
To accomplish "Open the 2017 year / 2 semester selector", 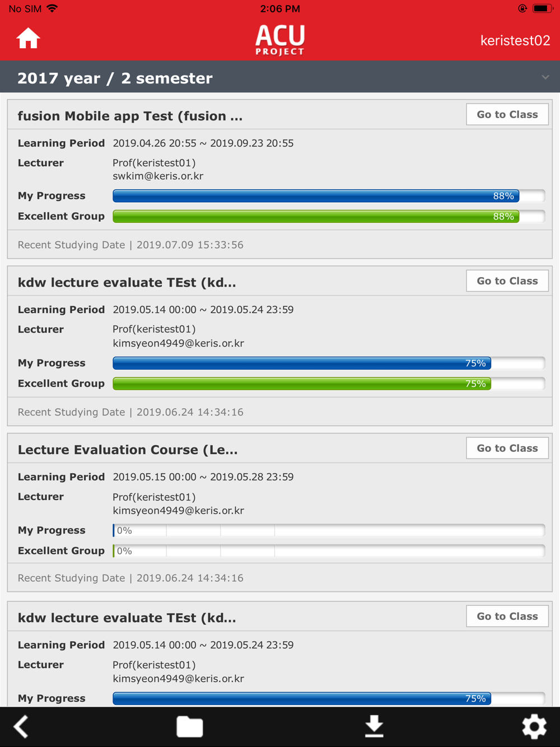I will point(280,77).
